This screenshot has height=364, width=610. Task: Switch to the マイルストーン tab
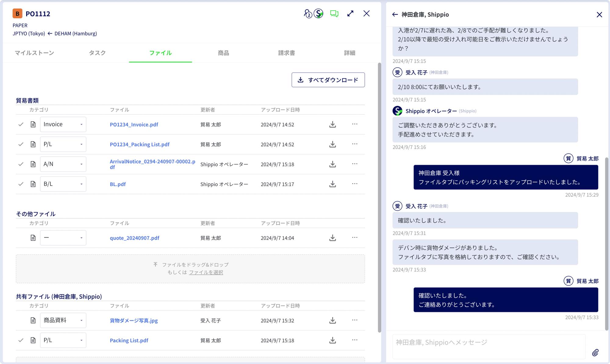pyautogui.click(x=34, y=53)
